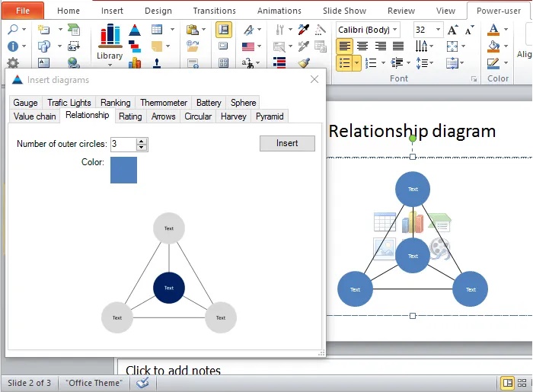Click the Office Theme status bar label

(94, 383)
